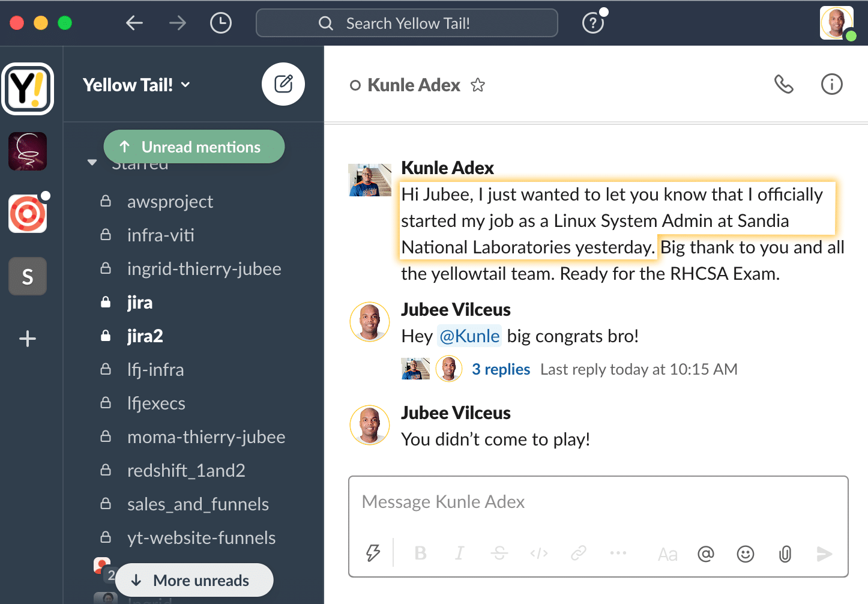The width and height of the screenshot is (868, 604).
Task: Switch to the gray S workspace
Action: [28, 276]
